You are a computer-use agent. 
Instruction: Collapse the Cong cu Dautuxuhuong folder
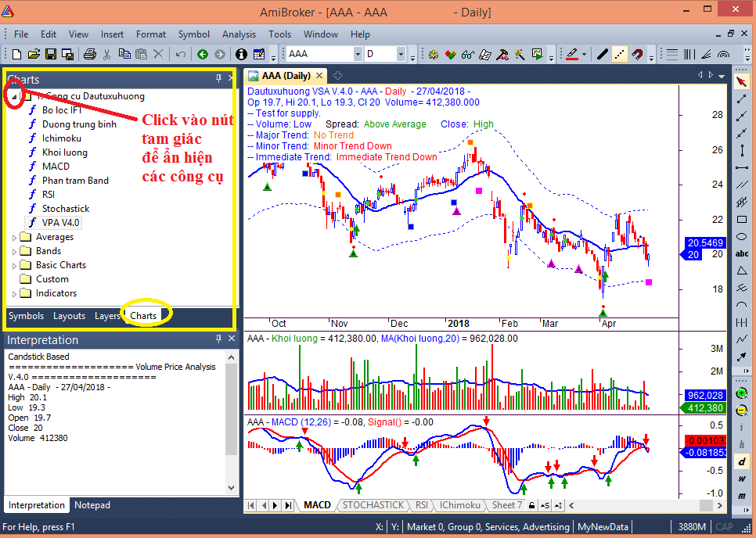(x=14, y=96)
